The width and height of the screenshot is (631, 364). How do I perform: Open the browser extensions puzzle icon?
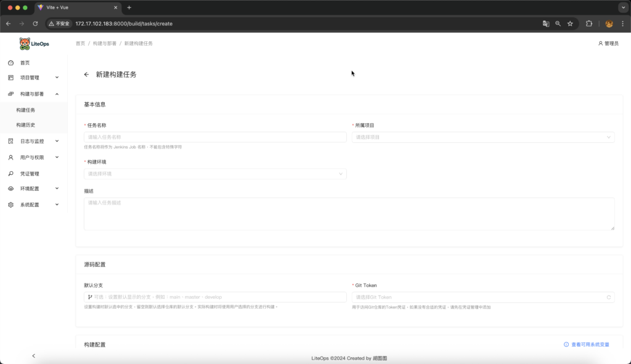[589, 23]
